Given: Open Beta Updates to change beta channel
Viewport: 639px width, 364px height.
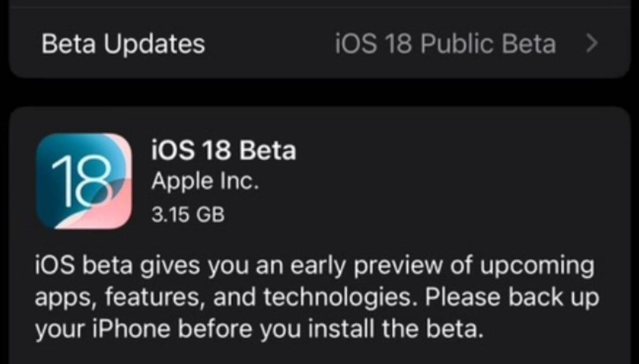Looking at the screenshot, I should [319, 44].
